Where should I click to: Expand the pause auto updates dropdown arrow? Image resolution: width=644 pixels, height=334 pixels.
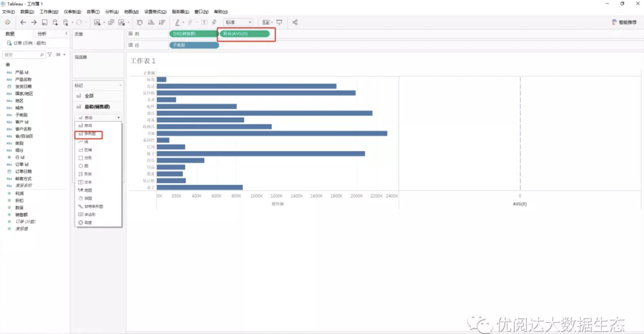(72, 23)
